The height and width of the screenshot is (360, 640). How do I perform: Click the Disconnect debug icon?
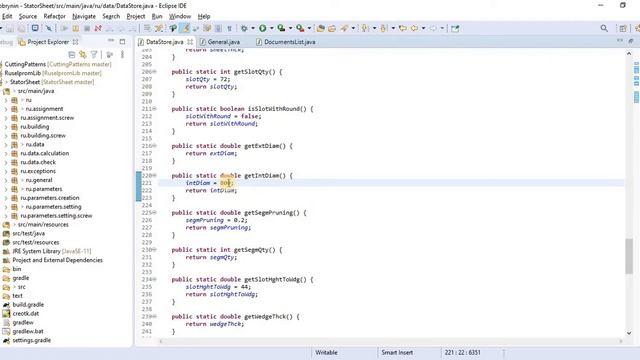(x=98, y=28)
